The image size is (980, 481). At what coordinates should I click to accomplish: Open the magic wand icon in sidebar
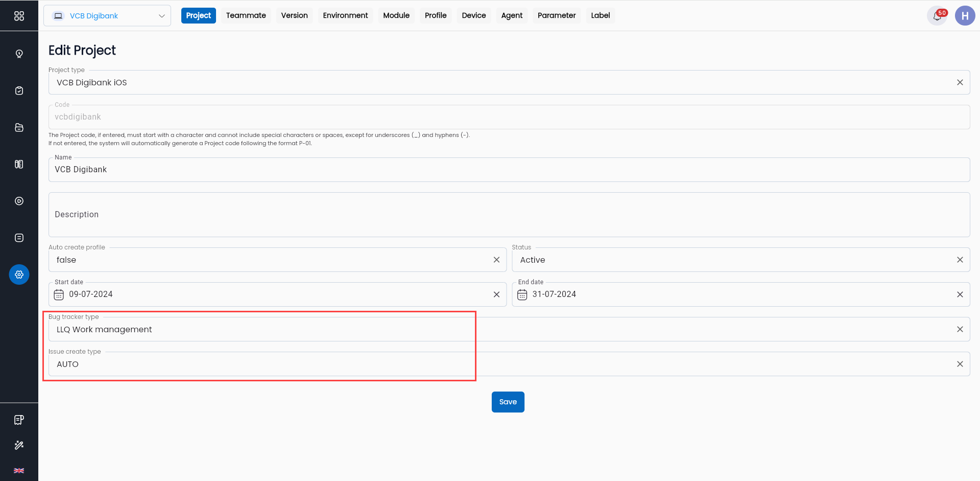coord(19,445)
